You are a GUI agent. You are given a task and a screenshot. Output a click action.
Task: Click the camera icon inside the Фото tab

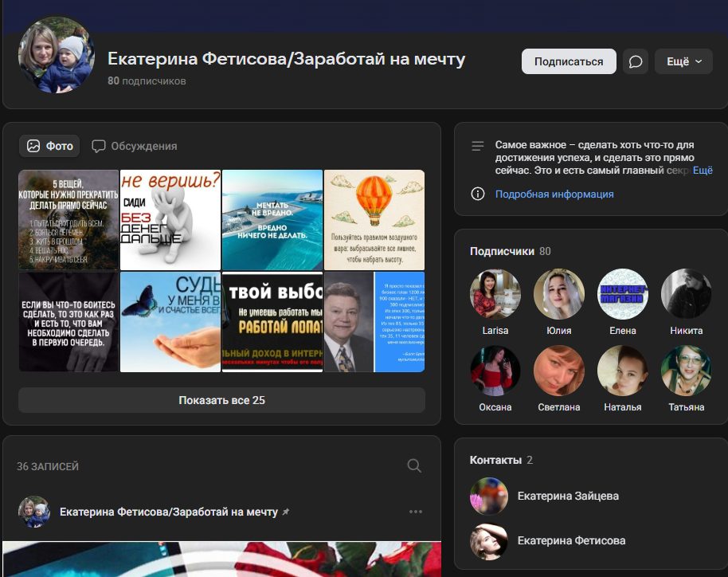tap(32, 146)
